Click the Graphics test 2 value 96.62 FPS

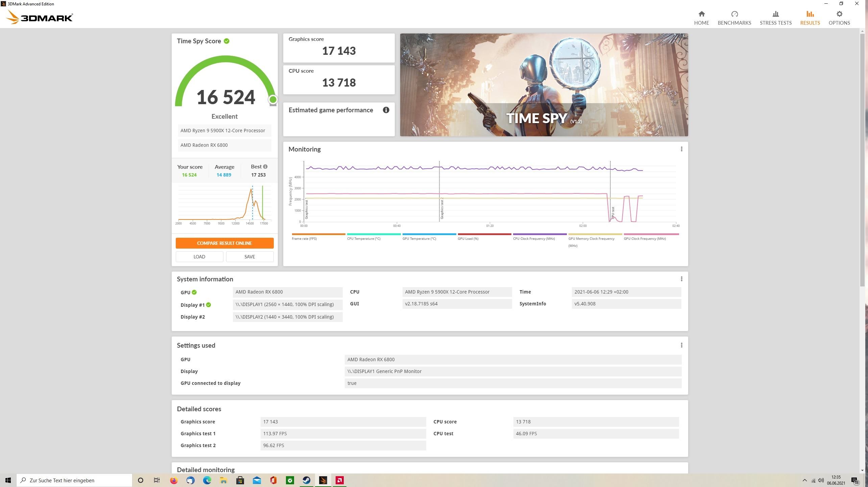tap(343, 445)
